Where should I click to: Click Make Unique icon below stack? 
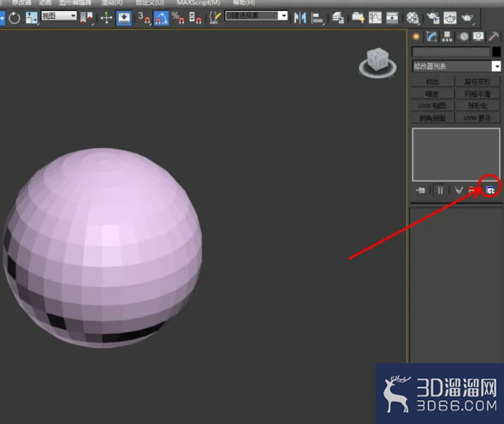[459, 190]
